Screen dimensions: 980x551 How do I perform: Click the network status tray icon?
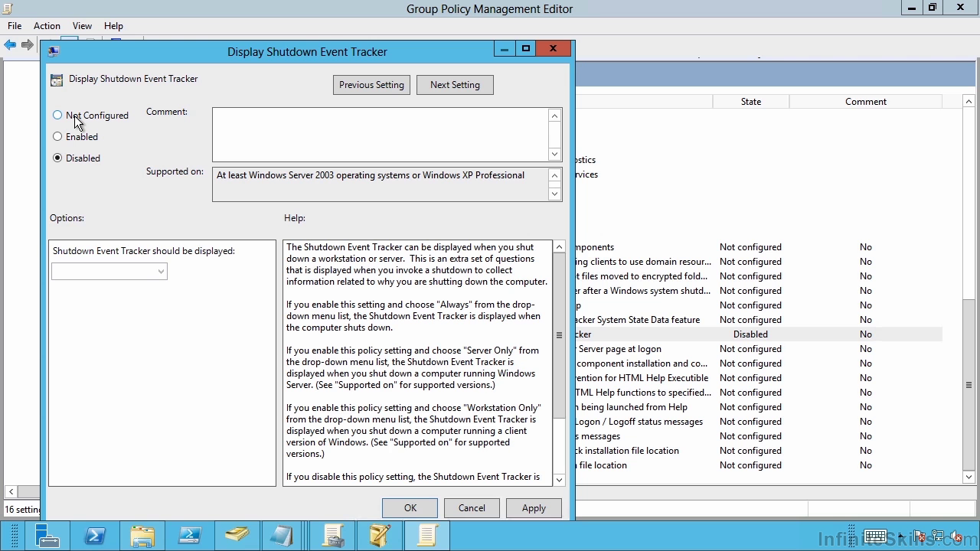point(937,536)
